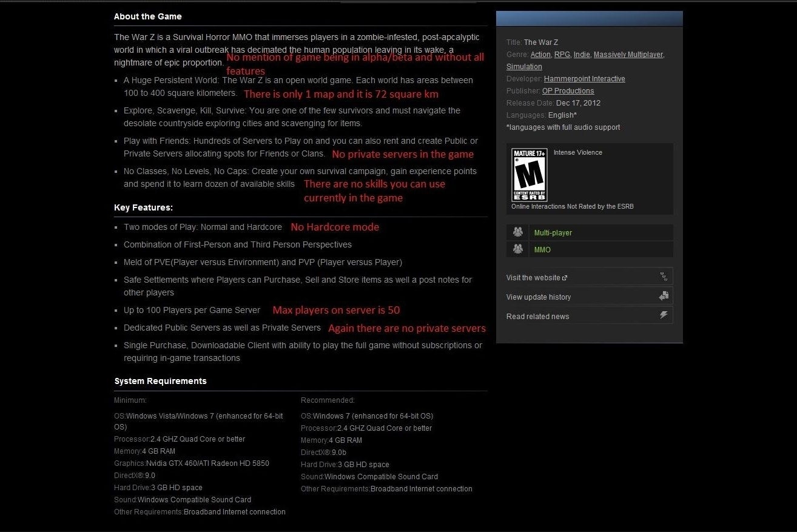Click 'Play with Friends' bullet text

[x=301, y=147]
